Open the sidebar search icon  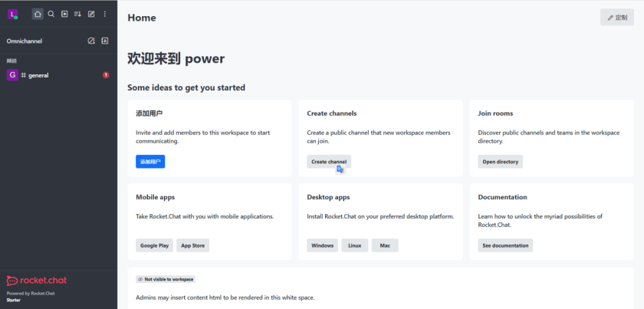pyautogui.click(x=51, y=14)
